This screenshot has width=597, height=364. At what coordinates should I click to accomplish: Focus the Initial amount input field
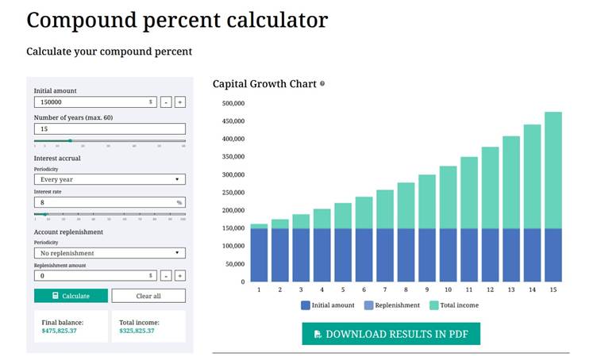tap(91, 102)
